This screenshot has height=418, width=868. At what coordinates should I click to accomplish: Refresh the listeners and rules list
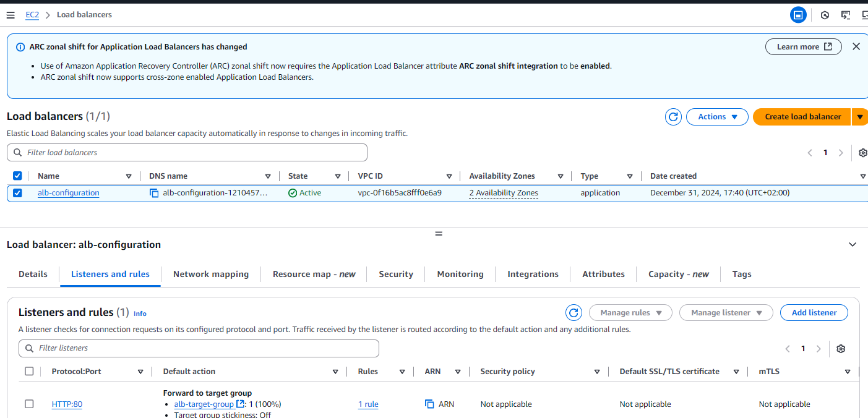[x=574, y=313]
